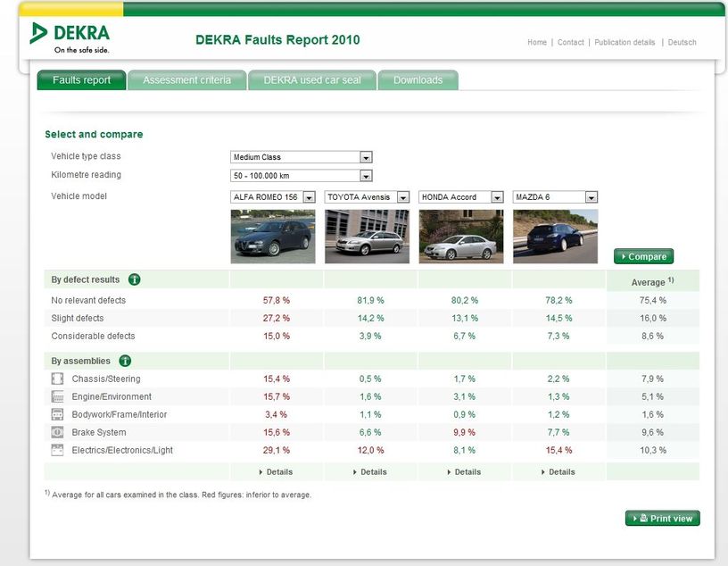Click the '29,1 %' Electrics value
The height and width of the screenshot is (566, 728).
[277, 450]
